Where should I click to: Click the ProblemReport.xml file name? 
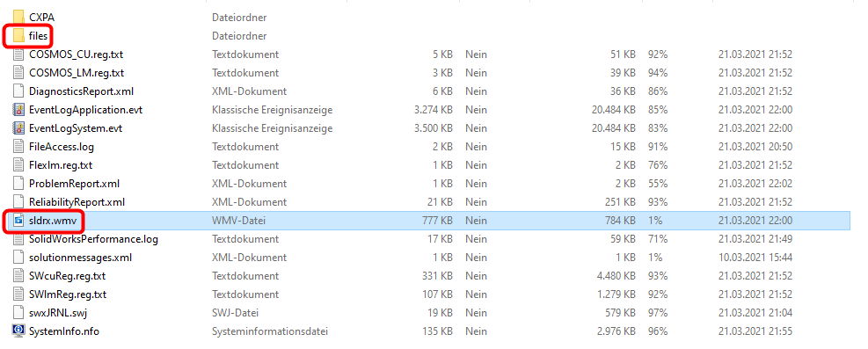point(74,184)
